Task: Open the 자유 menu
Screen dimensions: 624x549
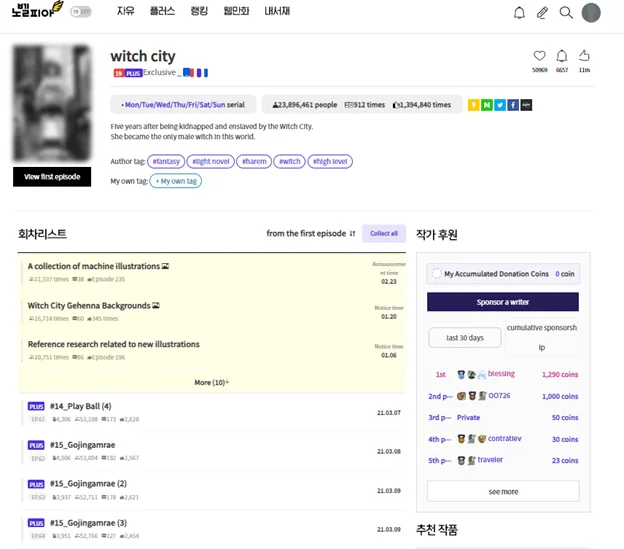Action: [x=125, y=11]
